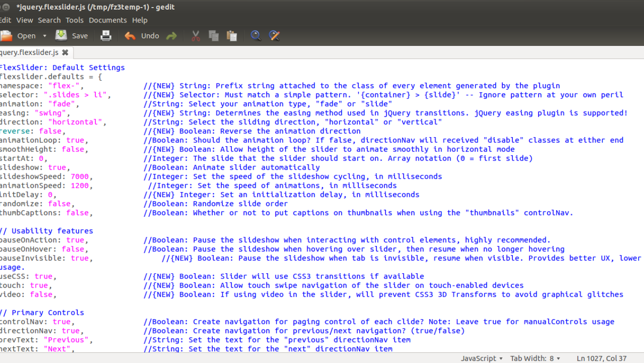Screen dimensions: 644x363
Task: Cut the selection using the scissors icon
Action: pyautogui.click(x=196, y=35)
